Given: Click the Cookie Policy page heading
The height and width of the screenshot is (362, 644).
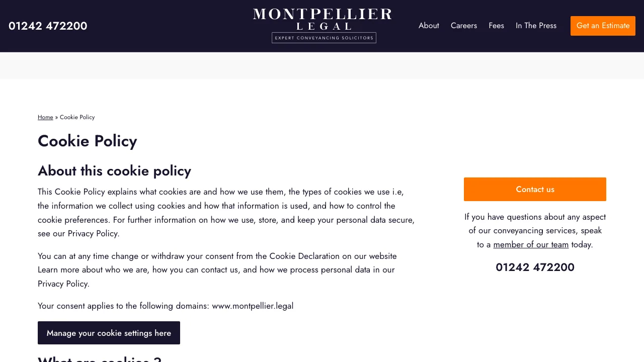Looking at the screenshot, I should point(87,141).
